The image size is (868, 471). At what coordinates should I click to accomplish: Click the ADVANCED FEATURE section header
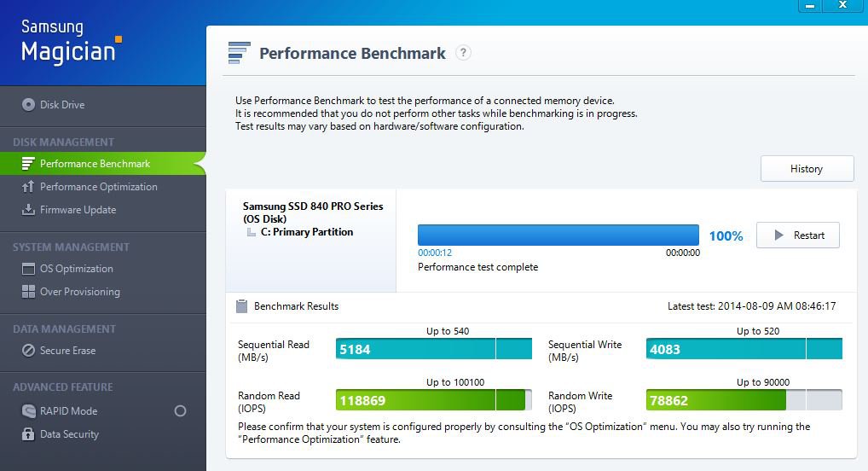click(62, 387)
